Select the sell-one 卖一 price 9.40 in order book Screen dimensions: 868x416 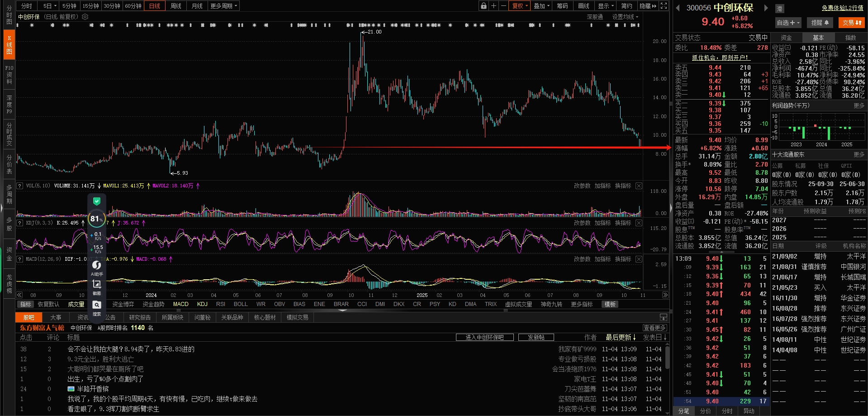tap(715, 95)
